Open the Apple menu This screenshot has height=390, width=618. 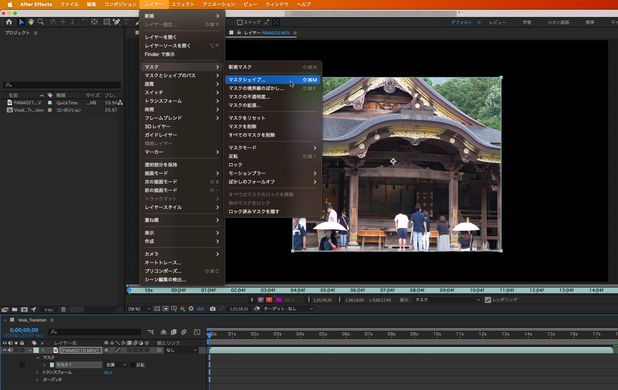[10, 4]
